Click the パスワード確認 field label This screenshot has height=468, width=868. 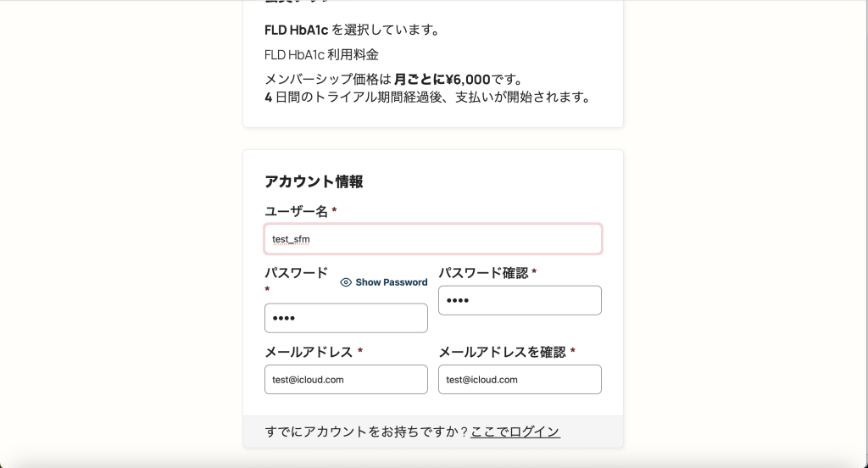click(483, 273)
